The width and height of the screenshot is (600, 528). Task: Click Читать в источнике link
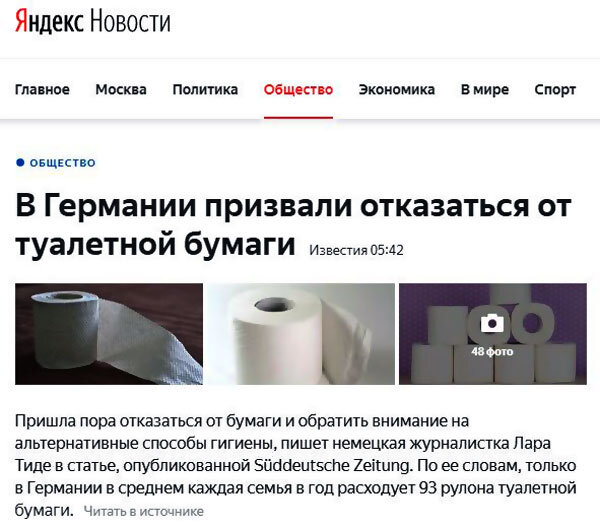[x=143, y=511]
